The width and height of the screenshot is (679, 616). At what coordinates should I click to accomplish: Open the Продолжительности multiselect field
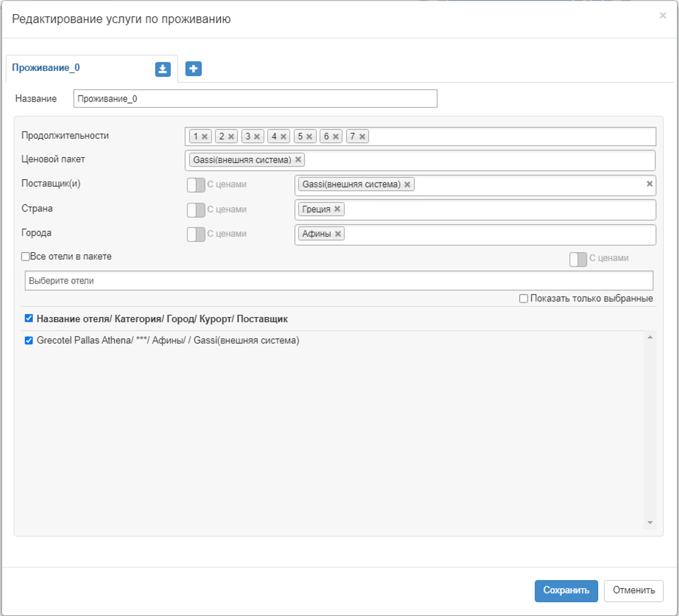509,136
